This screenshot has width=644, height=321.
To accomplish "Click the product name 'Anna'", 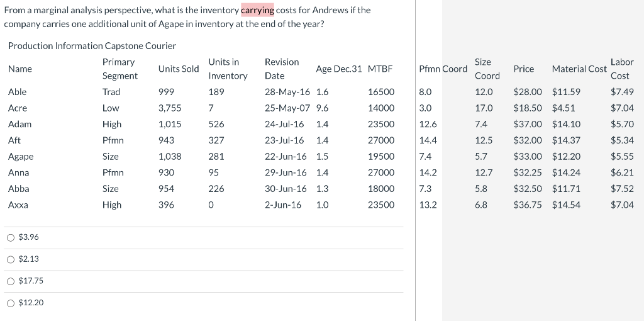I will tap(18, 172).
